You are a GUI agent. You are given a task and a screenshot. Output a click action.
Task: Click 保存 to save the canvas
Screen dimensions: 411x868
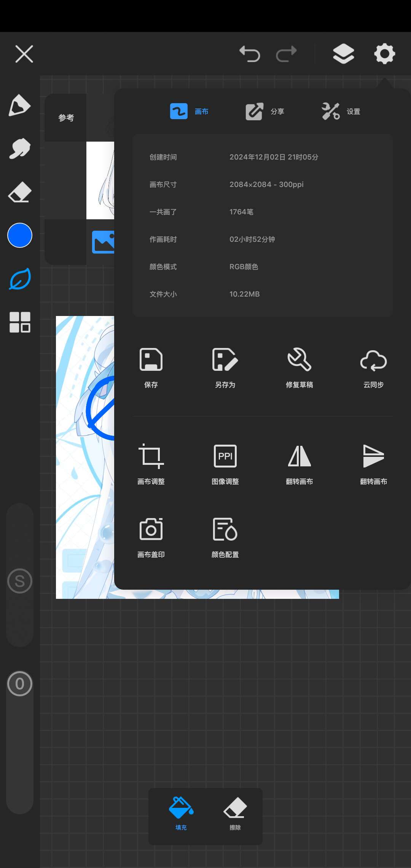pyautogui.click(x=151, y=367)
